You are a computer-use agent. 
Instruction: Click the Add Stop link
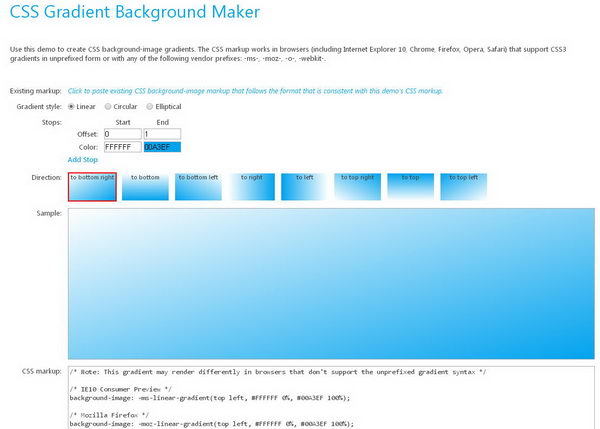pos(83,160)
